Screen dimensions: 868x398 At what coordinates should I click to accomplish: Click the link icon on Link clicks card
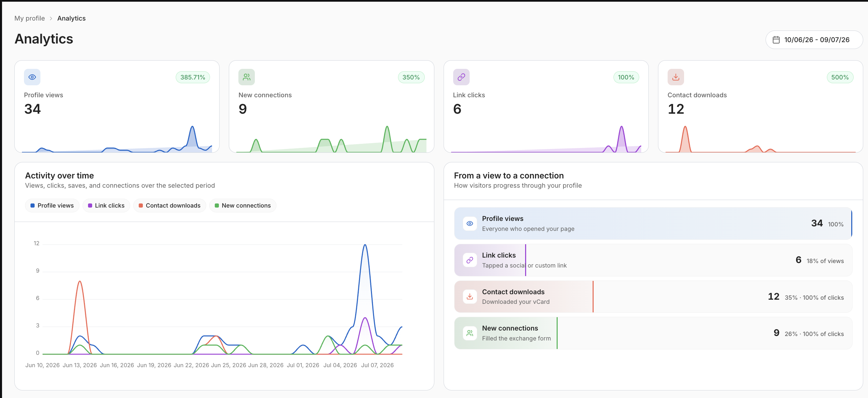pyautogui.click(x=461, y=77)
